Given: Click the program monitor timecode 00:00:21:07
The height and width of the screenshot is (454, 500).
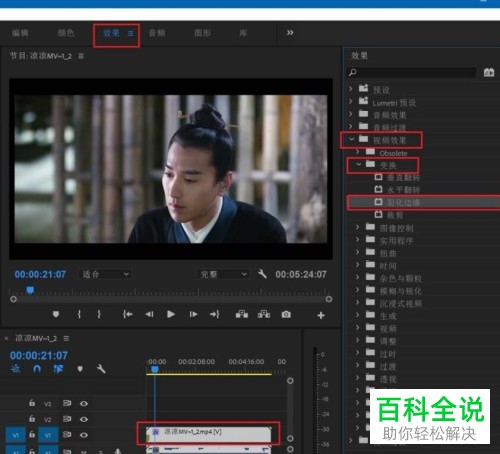Looking at the screenshot, I should 40,275.
